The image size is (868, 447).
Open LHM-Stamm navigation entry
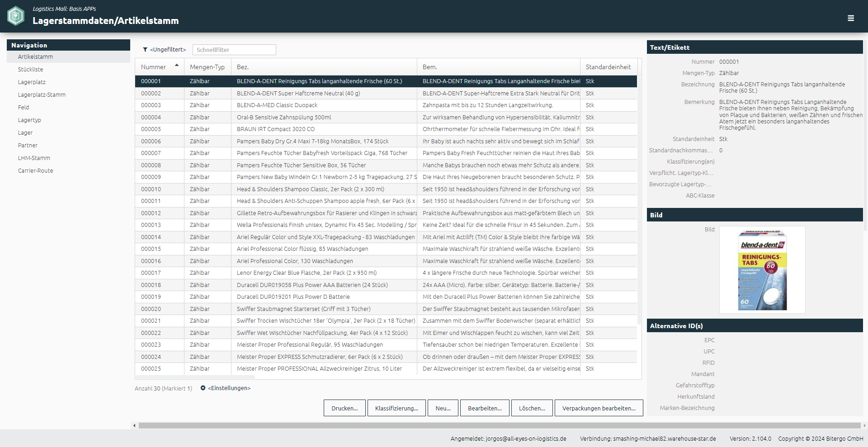[68, 158]
